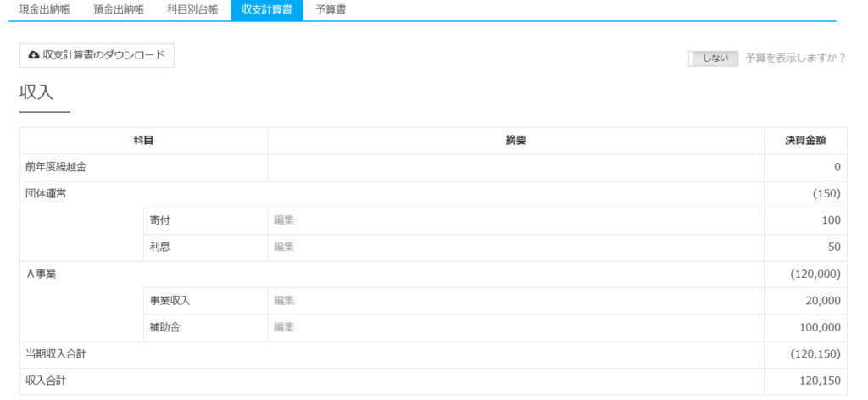868x400 pixels.
Task: Click the 収入 section heading
Action: tap(36, 92)
